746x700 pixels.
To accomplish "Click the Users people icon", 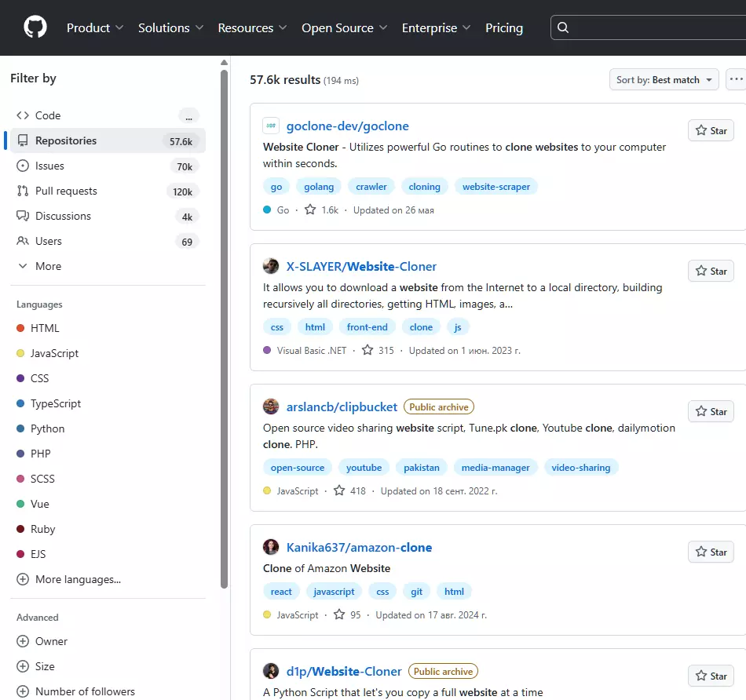I will [x=22, y=241].
